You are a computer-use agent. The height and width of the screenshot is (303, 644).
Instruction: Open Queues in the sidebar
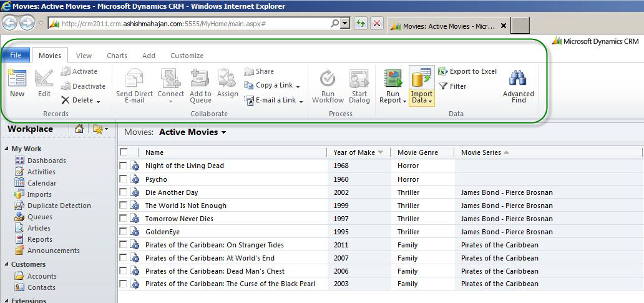pos(33,217)
